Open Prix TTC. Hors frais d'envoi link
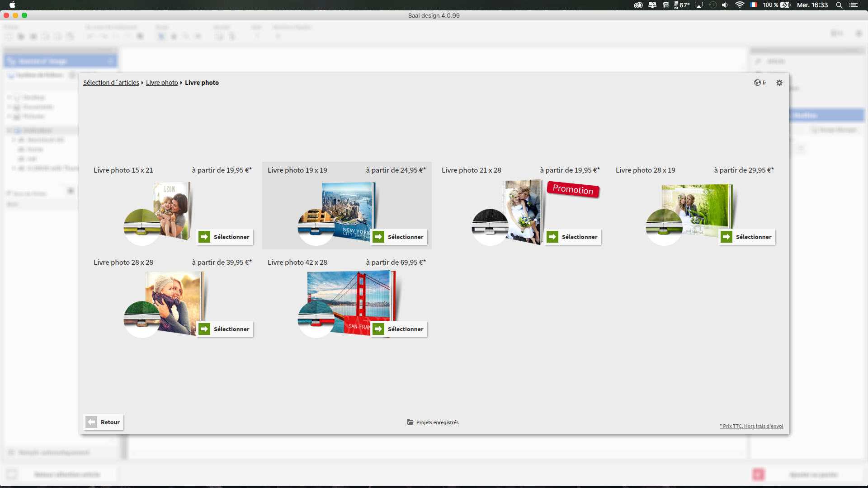The image size is (868, 488). pos(751,426)
